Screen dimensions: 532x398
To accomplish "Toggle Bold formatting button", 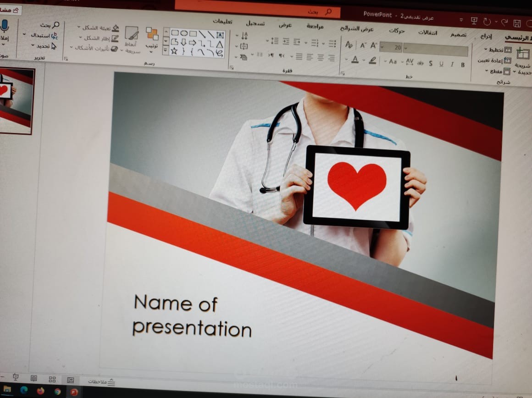I will point(462,65).
